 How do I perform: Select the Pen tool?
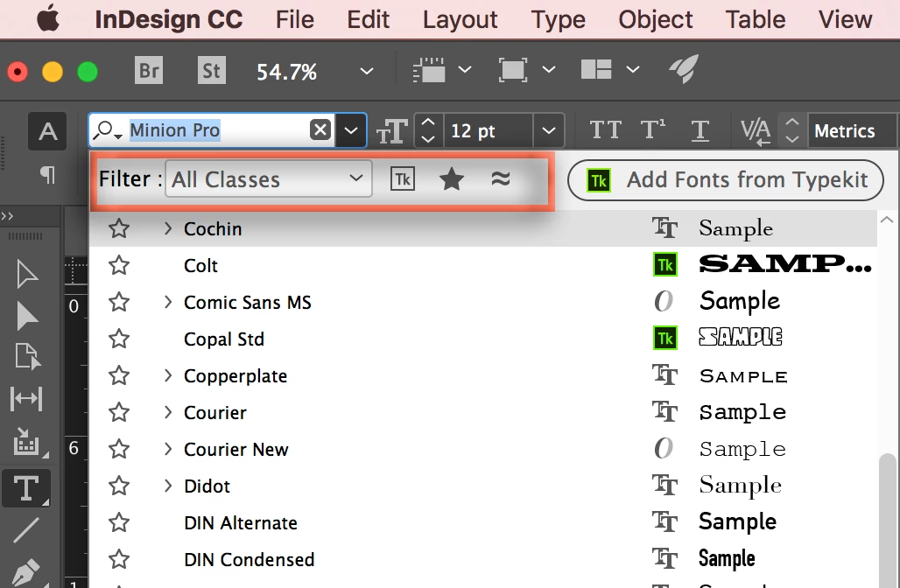[26, 572]
